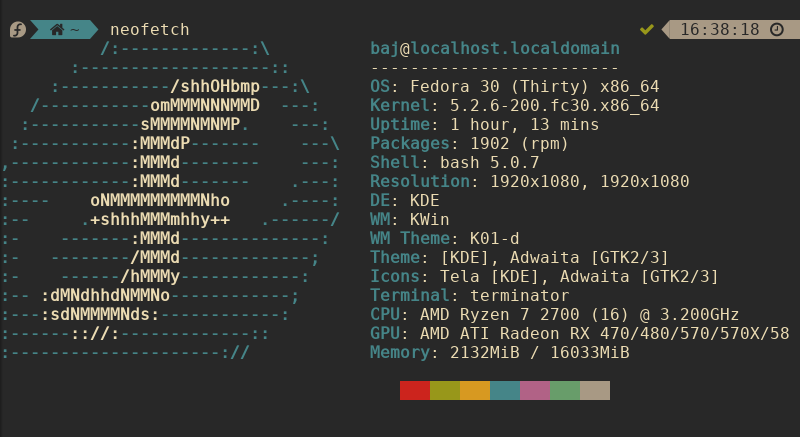Click the olive green color block

(445, 391)
